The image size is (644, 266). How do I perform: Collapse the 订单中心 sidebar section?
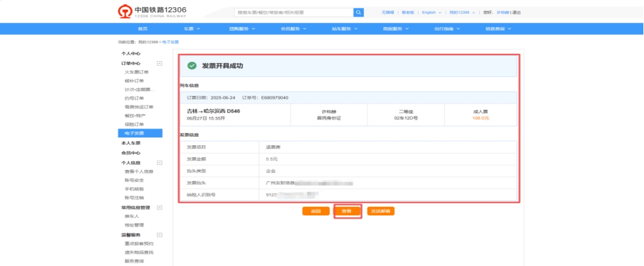160,64
